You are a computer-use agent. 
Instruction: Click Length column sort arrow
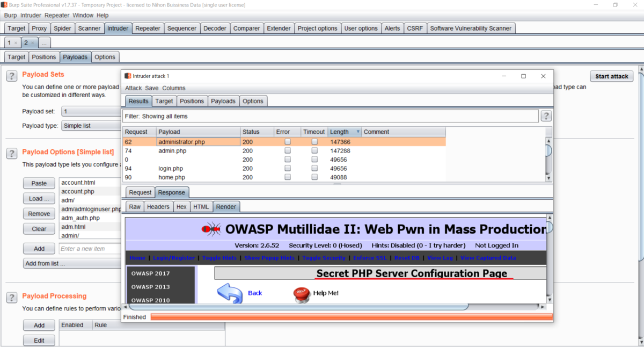pos(358,132)
